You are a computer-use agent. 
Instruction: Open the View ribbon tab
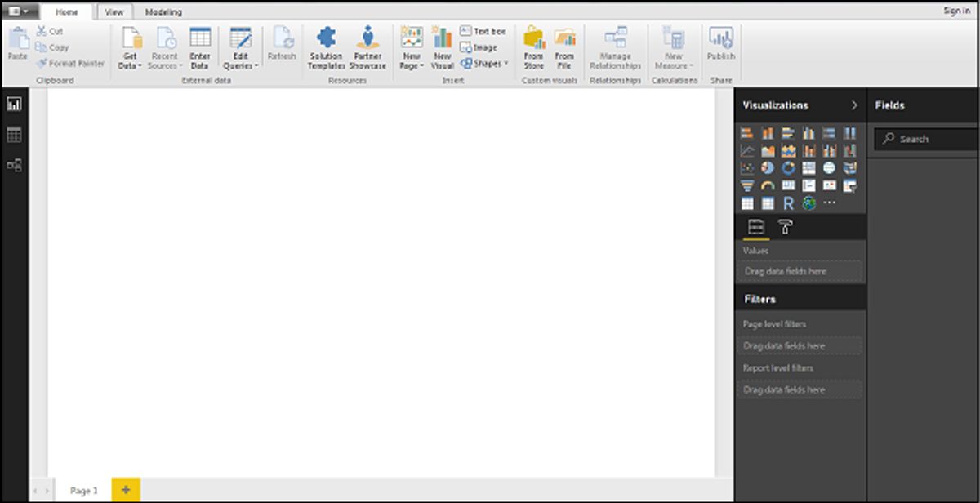click(114, 11)
